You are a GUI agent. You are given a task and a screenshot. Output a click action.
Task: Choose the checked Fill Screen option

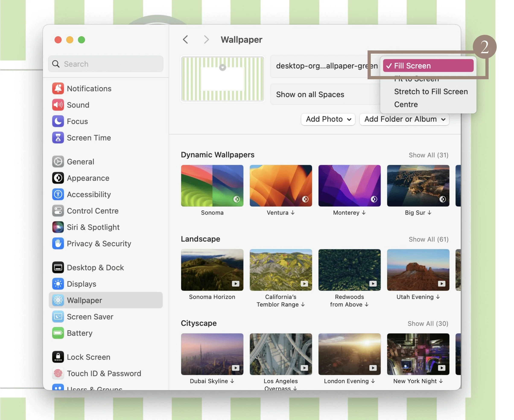(x=428, y=66)
